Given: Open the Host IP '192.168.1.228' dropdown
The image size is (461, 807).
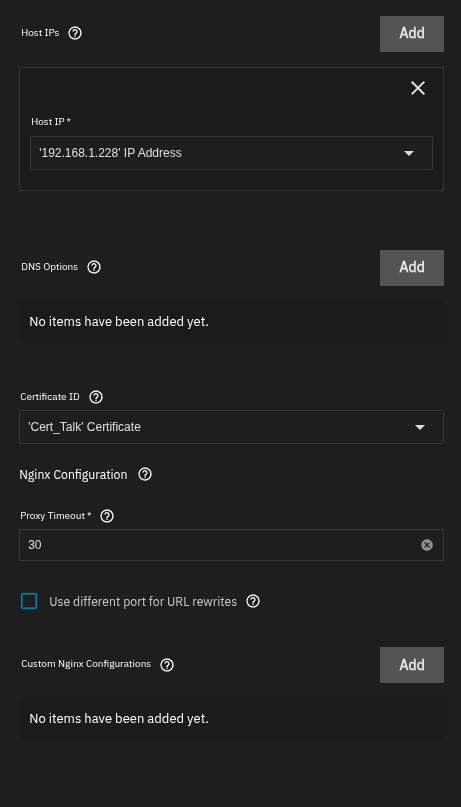Looking at the screenshot, I should coord(232,153).
